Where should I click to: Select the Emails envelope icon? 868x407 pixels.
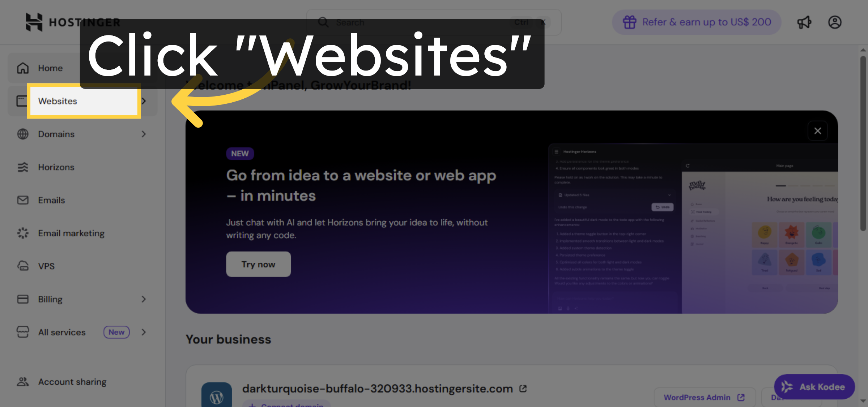click(x=23, y=200)
